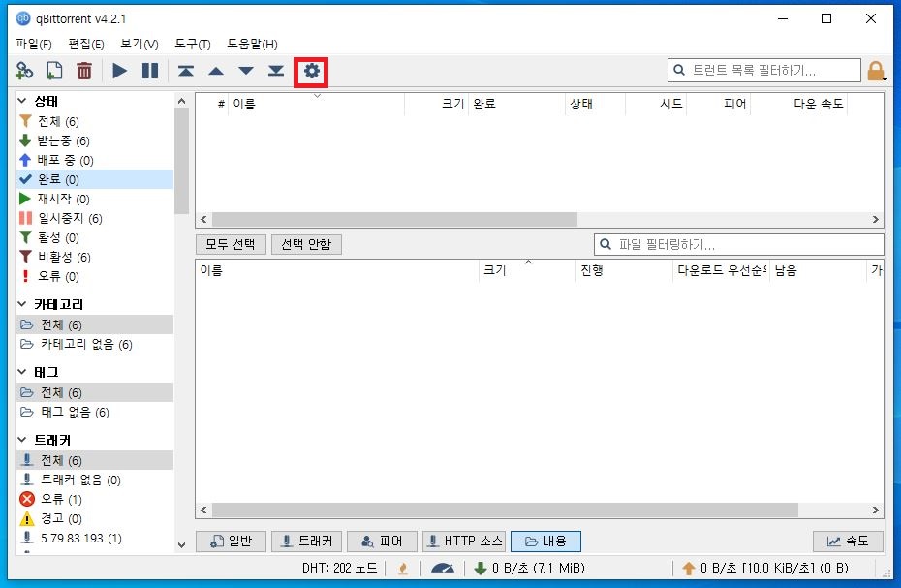The image size is (901, 588).
Task: Collapse the 상태 section
Action: (x=22, y=101)
